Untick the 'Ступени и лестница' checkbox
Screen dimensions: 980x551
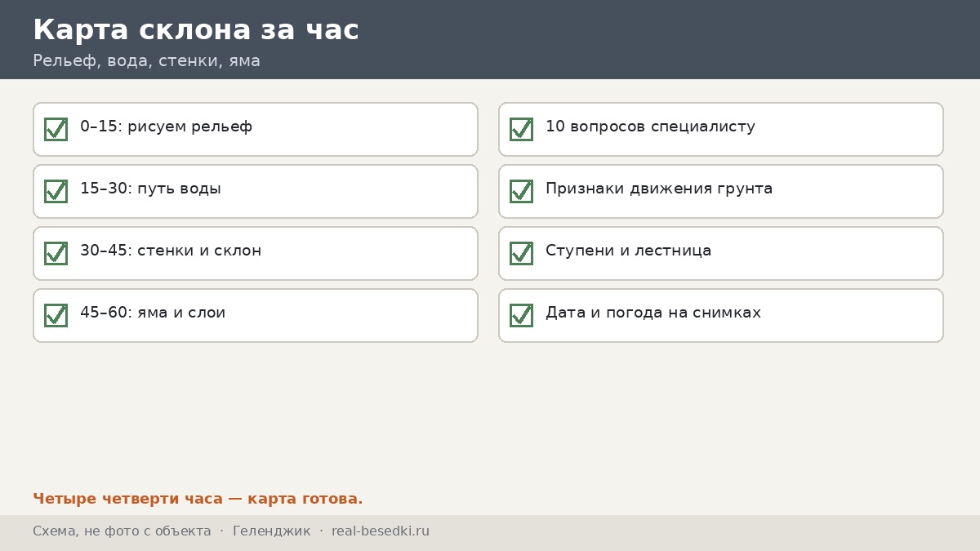(521, 253)
